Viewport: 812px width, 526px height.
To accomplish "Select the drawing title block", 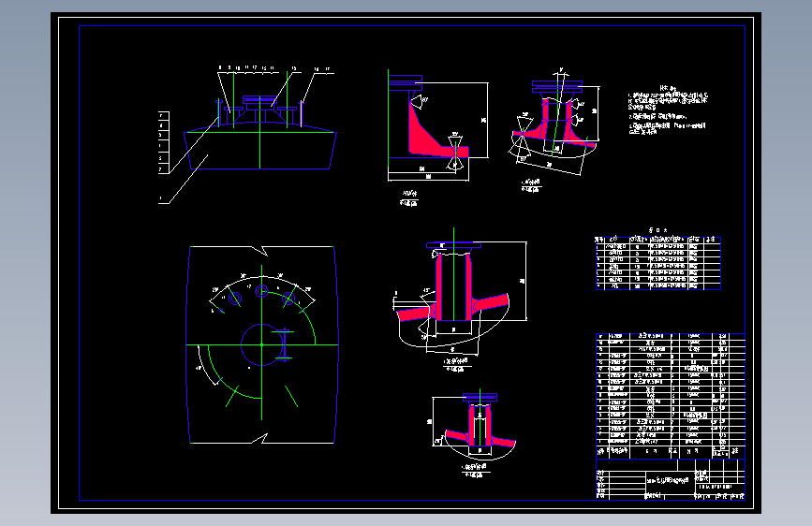I will (x=670, y=479).
